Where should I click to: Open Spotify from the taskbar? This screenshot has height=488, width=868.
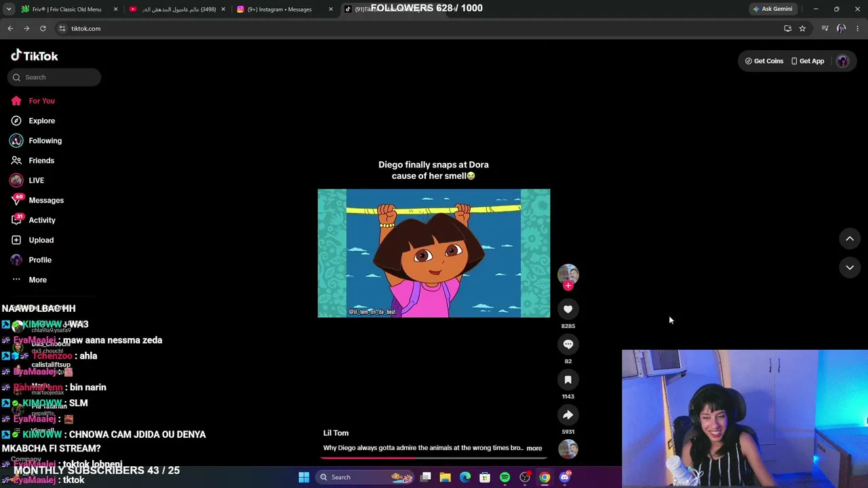point(505,477)
